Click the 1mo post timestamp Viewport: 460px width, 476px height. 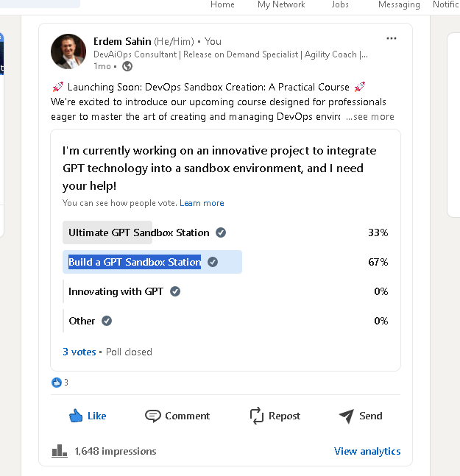(x=102, y=66)
